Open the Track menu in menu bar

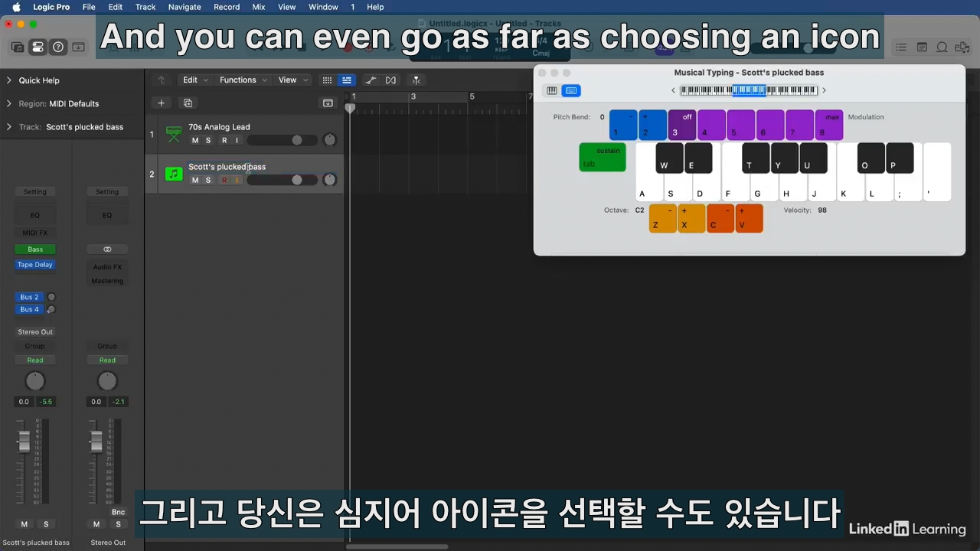click(x=145, y=7)
